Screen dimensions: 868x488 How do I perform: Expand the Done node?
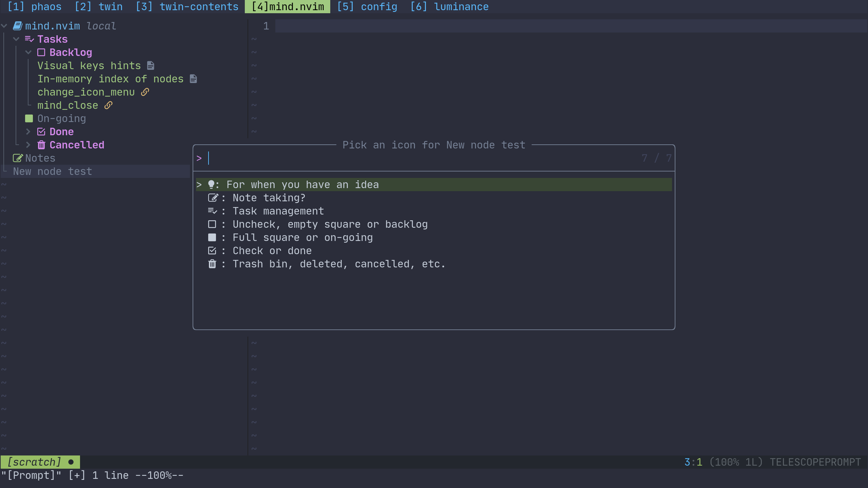[x=28, y=131]
